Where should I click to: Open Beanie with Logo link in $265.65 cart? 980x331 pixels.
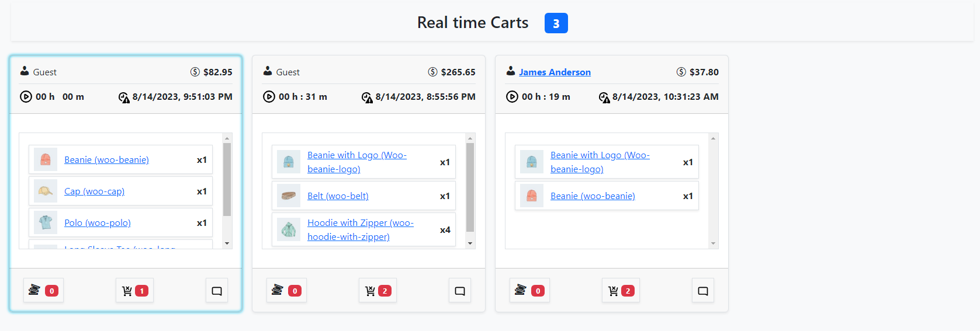[x=357, y=162]
